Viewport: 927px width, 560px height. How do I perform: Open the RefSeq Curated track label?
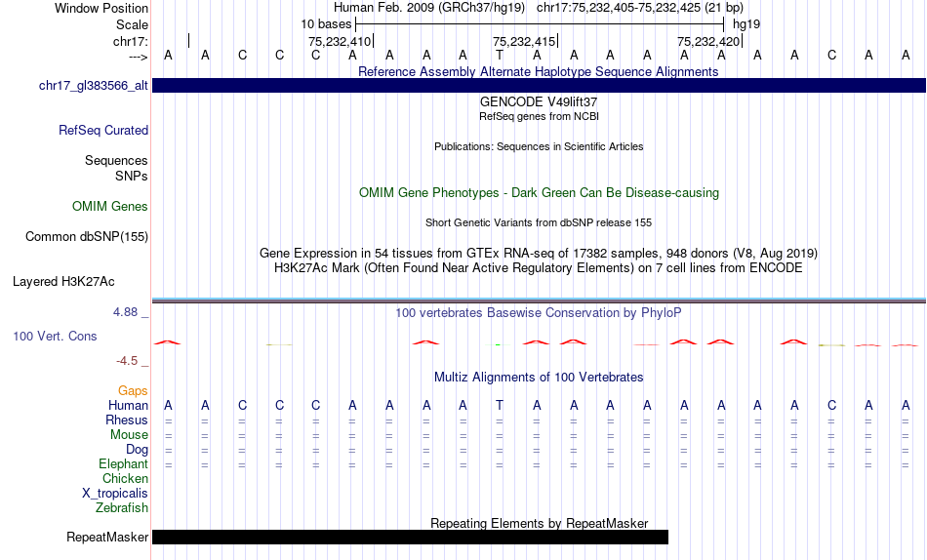(x=103, y=130)
